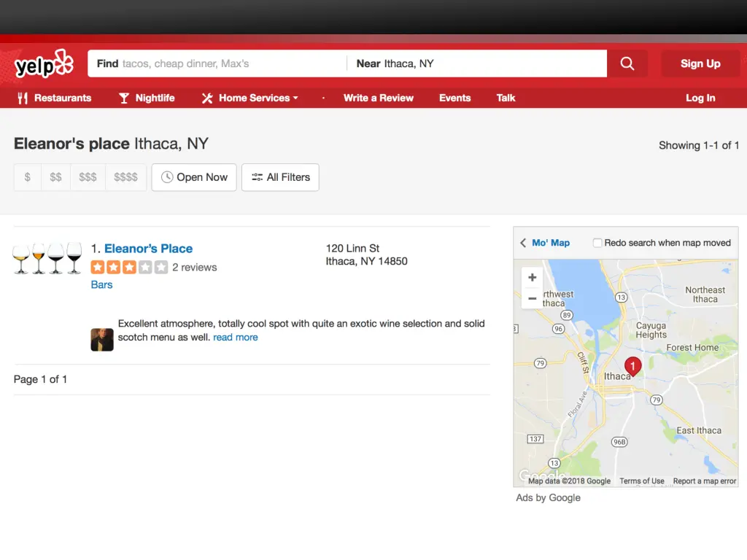Click Report a map error

(704, 481)
